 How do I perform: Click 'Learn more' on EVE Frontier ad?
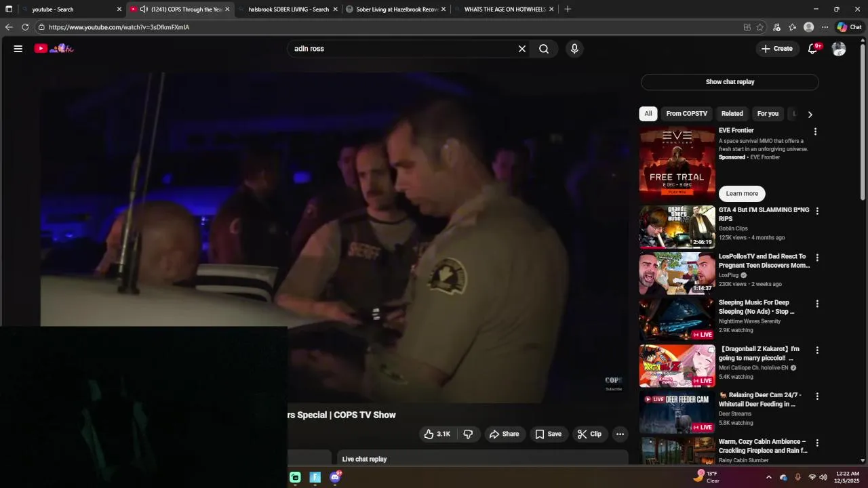coord(742,194)
